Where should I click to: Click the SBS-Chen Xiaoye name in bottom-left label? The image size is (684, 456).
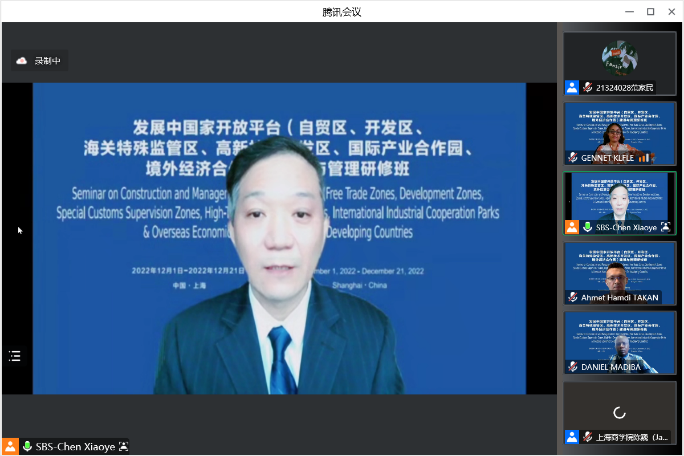tap(75, 447)
